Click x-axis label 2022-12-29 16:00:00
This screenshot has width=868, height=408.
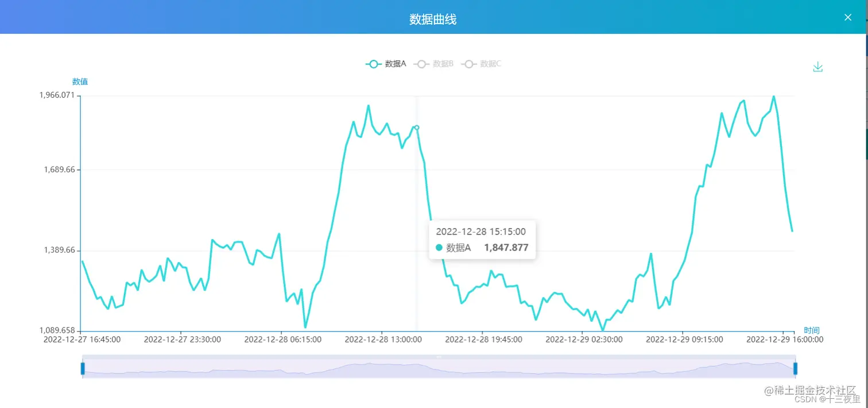[785, 340]
